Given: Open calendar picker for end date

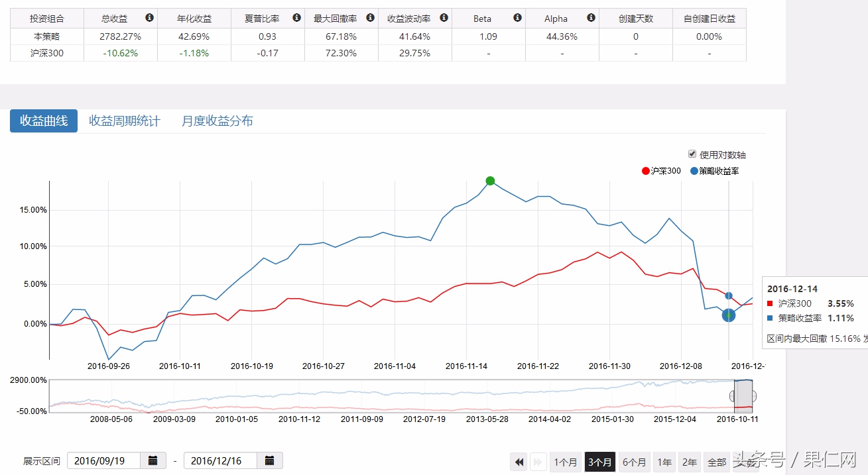Looking at the screenshot, I should pyautogui.click(x=270, y=460).
